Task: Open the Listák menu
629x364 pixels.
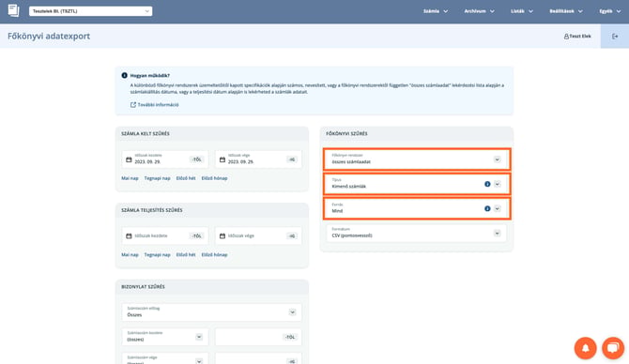Action: pos(521,11)
